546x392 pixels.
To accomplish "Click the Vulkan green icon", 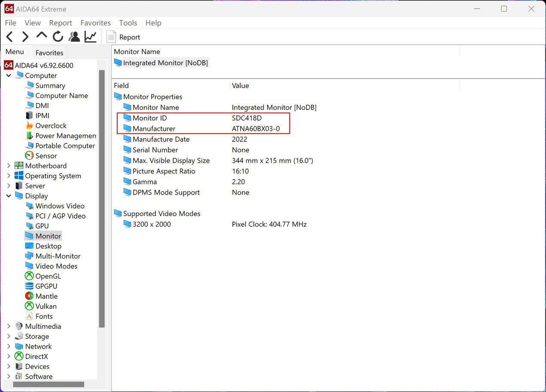I will (29, 306).
